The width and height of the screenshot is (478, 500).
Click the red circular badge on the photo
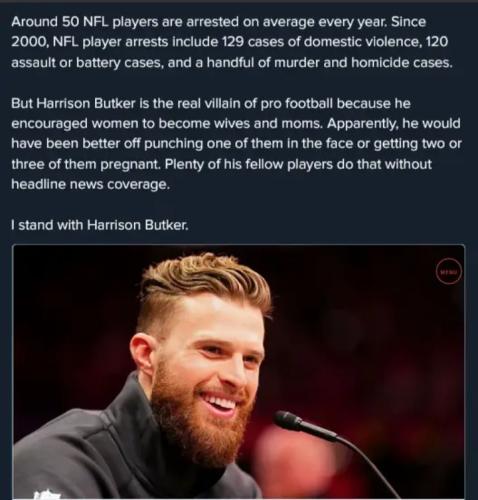(x=449, y=271)
